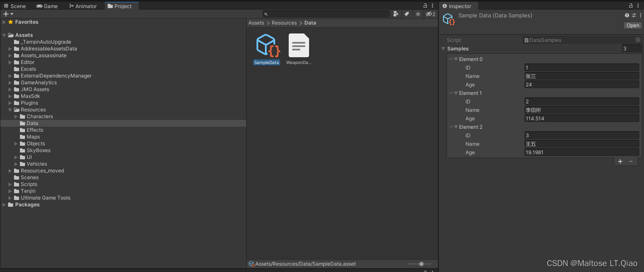Collapse the Resources folder
Screen dimensions: 644x272
pyautogui.click(x=9, y=109)
